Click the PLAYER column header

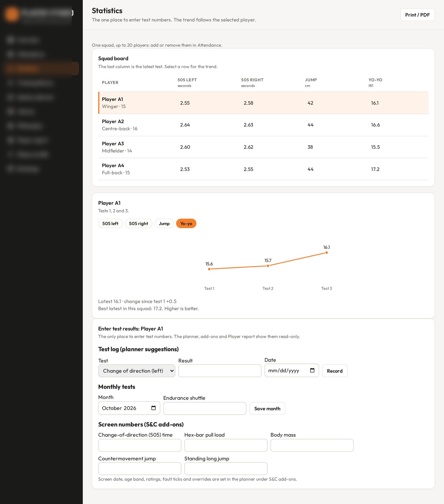pyautogui.click(x=110, y=82)
